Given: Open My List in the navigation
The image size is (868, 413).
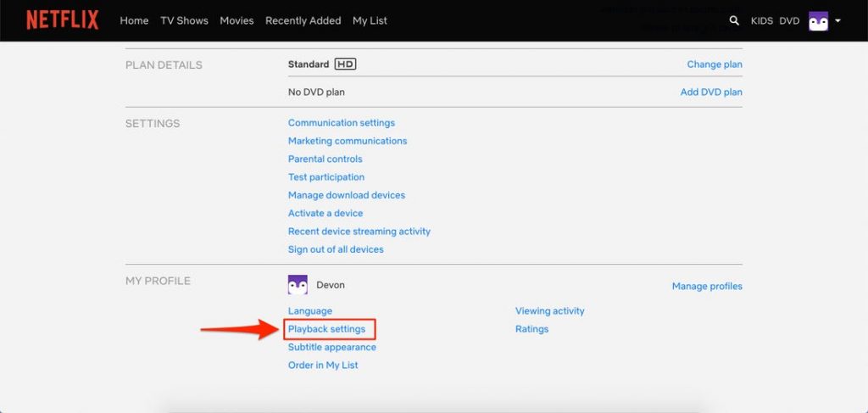Looking at the screenshot, I should (x=370, y=20).
